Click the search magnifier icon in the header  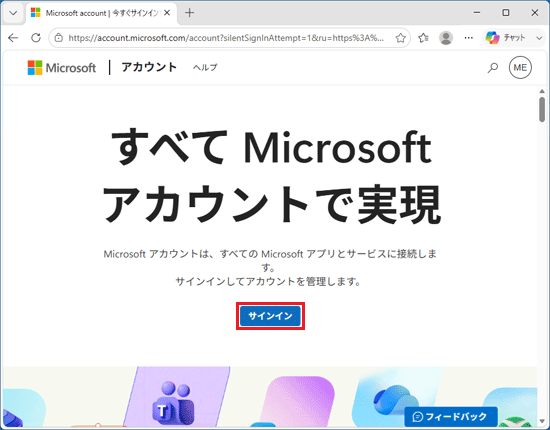pos(492,68)
